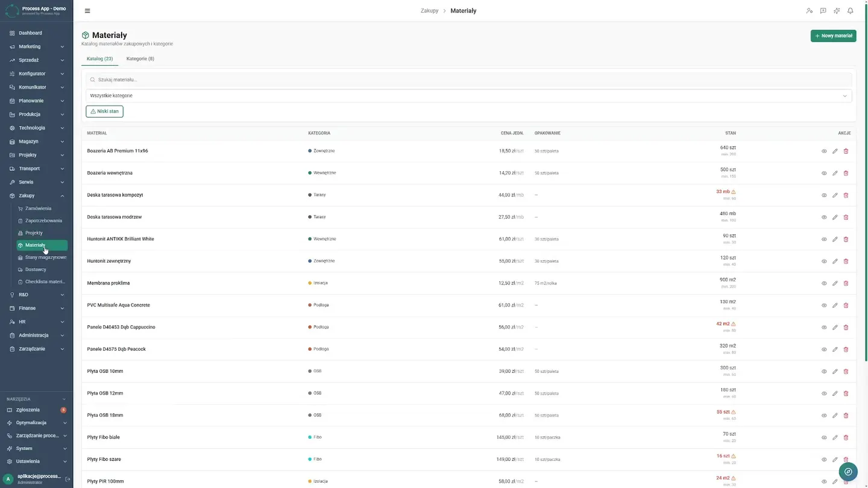Screen dimensions: 868x488
Task: View Boazeria wewnętrzna with eye icon
Action: [824, 174]
